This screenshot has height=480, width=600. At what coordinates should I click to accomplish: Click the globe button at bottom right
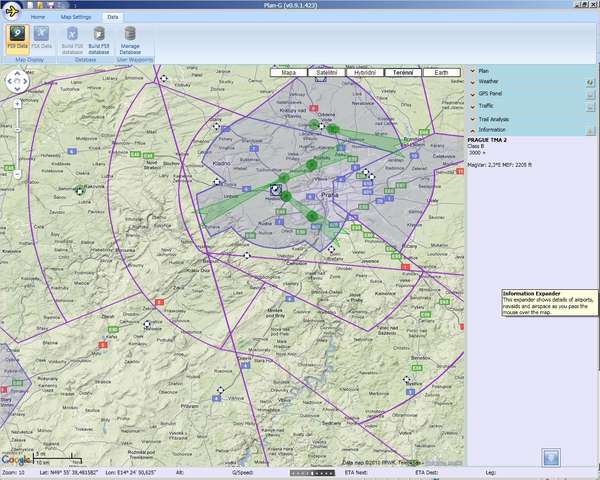551,458
